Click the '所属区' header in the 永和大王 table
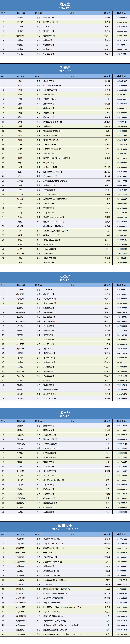Image resolution: width=130 pixels, height=644 pixels. pos(38,534)
